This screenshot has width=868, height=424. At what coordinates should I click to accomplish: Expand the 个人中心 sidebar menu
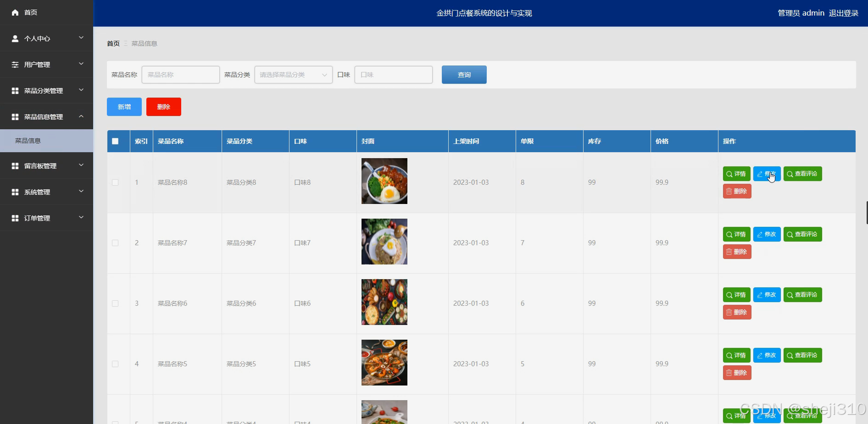coord(81,38)
